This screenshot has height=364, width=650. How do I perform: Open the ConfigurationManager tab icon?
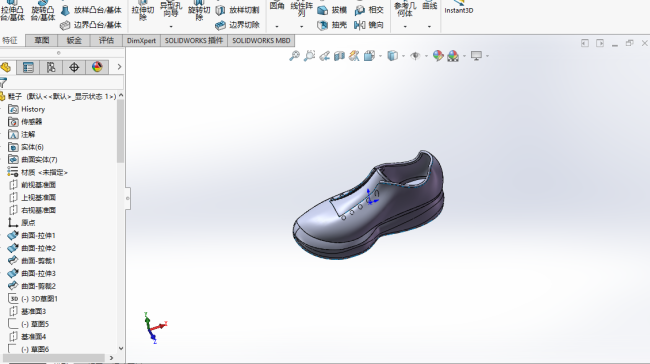coord(51,67)
